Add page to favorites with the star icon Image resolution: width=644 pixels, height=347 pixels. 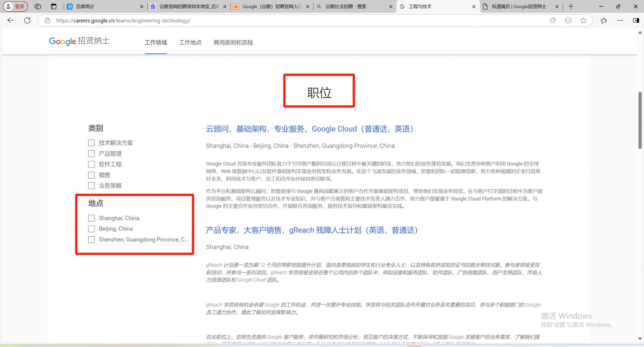pyautogui.click(x=584, y=20)
